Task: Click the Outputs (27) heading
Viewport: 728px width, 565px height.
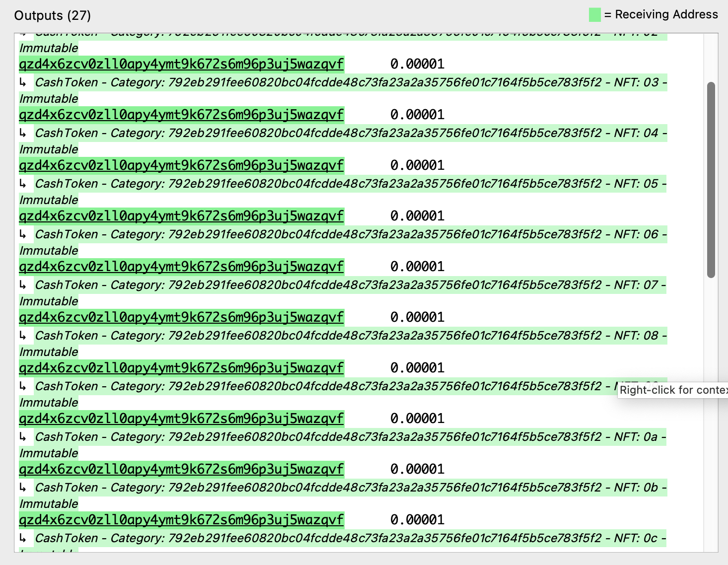Action: [x=53, y=15]
